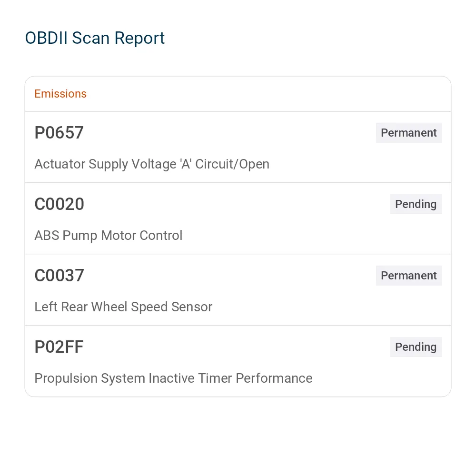
Task: Select the ABS Pump Motor Control description
Action: click(x=109, y=236)
